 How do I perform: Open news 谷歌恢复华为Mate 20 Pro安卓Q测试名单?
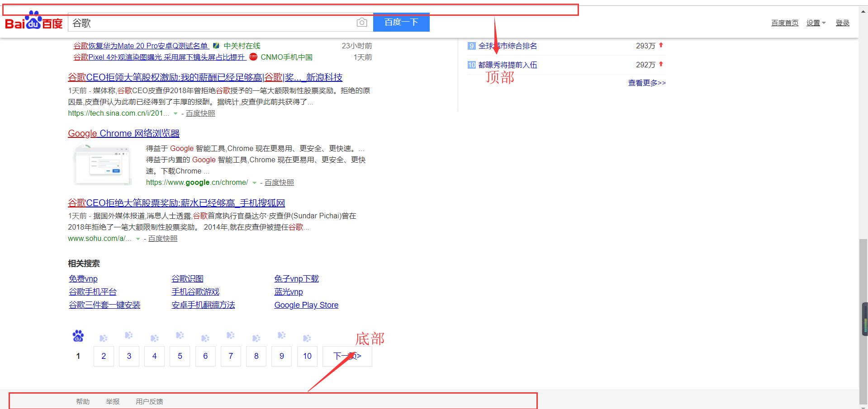[x=141, y=46]
